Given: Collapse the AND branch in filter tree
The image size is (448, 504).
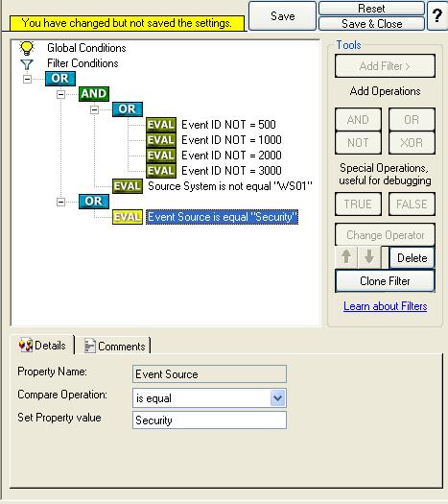Looking at the screenshot, I should coord(60,94).
